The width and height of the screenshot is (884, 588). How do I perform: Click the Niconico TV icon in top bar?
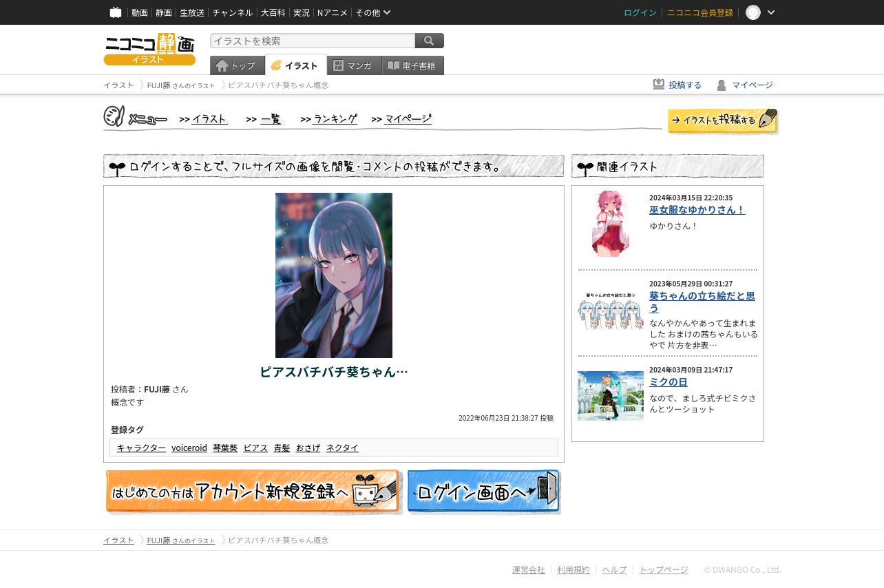[116, 12]
